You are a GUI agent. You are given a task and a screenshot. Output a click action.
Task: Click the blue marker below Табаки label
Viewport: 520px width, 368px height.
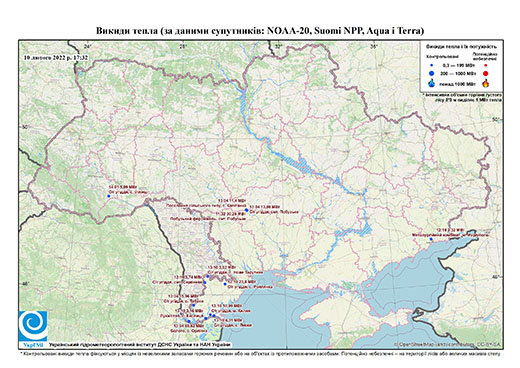[193, 305]
